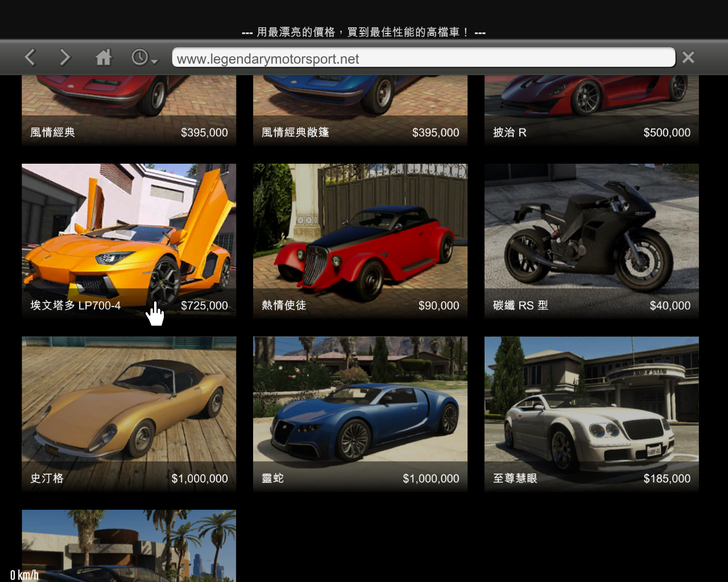Click the 史汀格 name label
This screenshot has height=582, width=728.
47,479
